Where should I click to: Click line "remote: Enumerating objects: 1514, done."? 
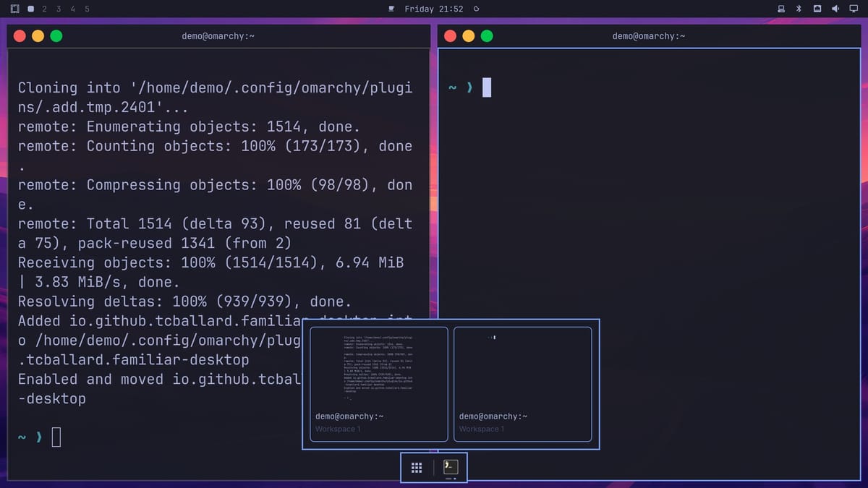point(189,127)
